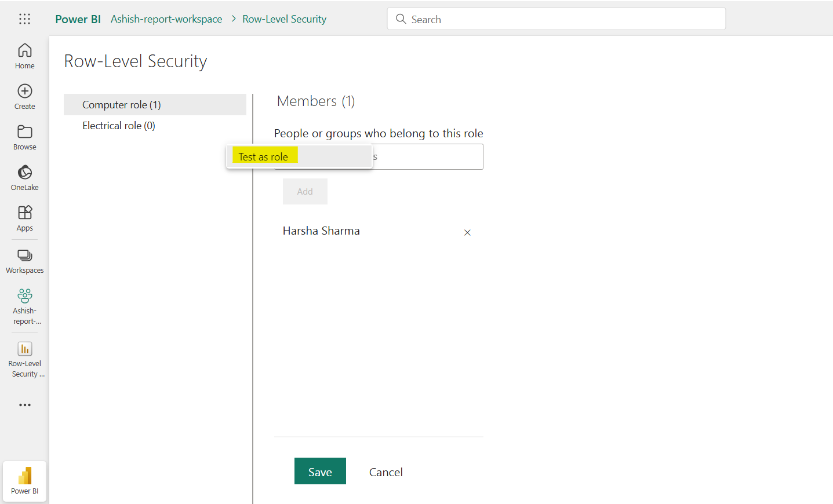Remove Harsha Sharma from the role

[467, 232]
